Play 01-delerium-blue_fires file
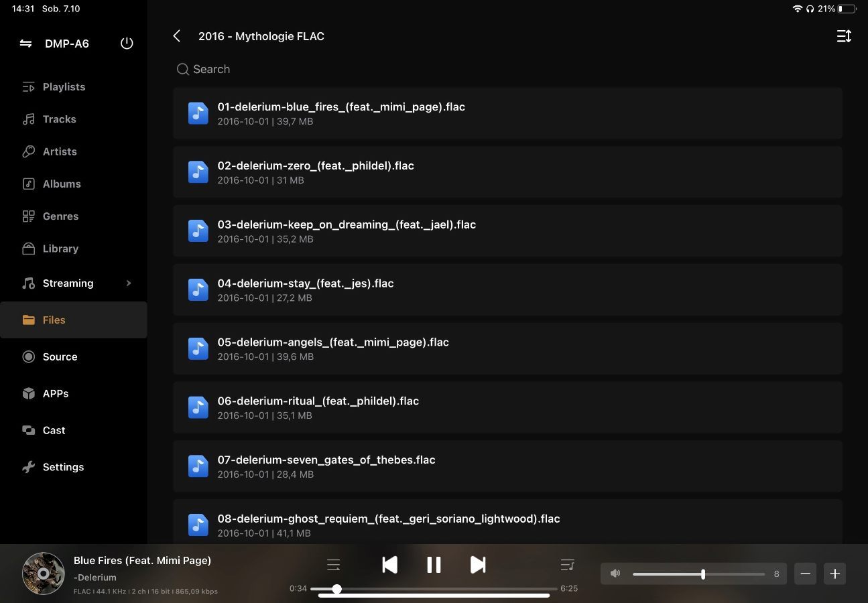 coord(507,113)
